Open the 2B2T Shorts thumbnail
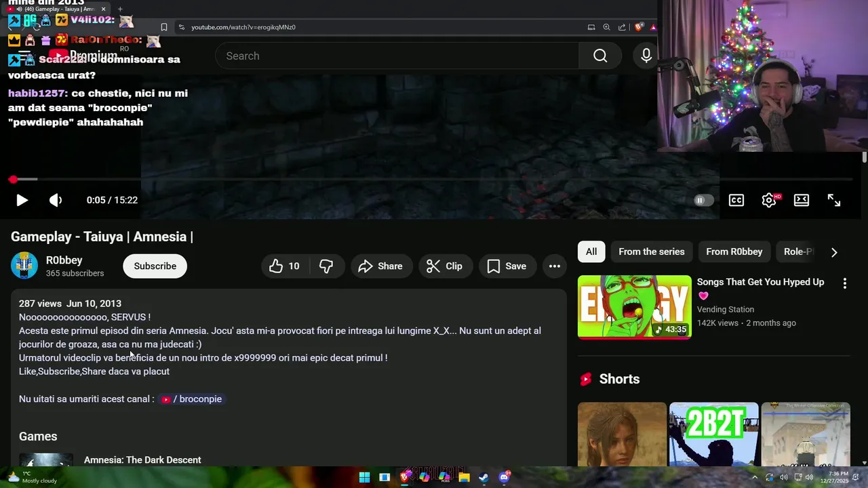Viewport: 868px width, 488px height. pyautogui.click(x=713, y=434)
